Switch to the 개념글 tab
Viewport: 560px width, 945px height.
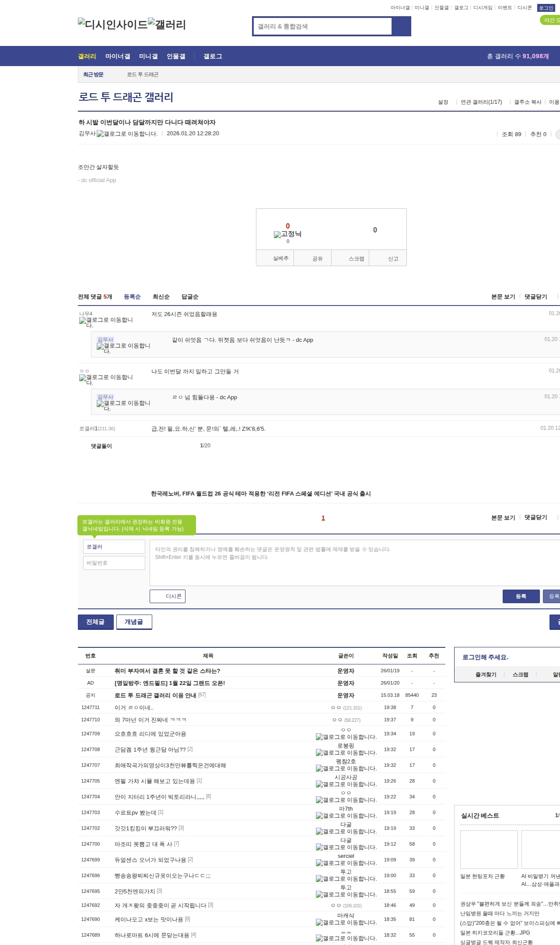pyautogui.click(x=134, y=622)
